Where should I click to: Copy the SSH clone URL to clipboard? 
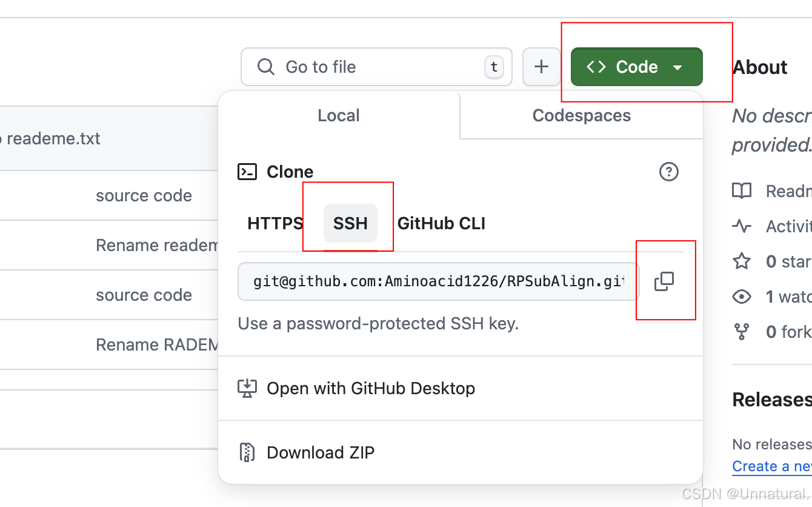point(664,281)
